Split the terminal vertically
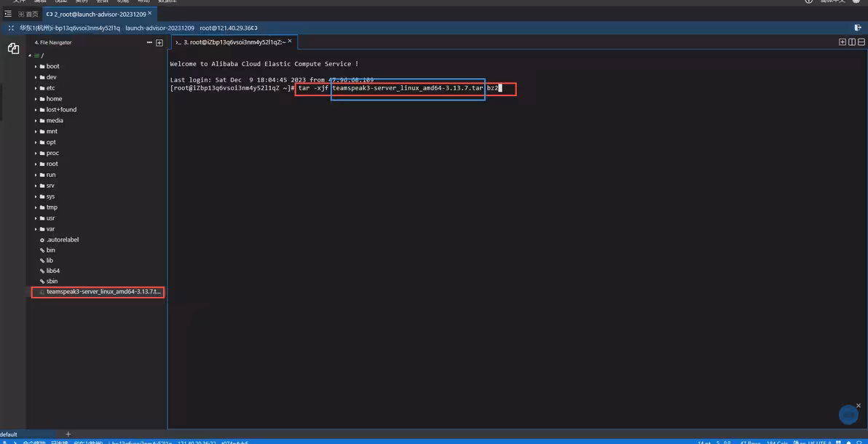This screenshot has height=444, width=868. point(852,42)
